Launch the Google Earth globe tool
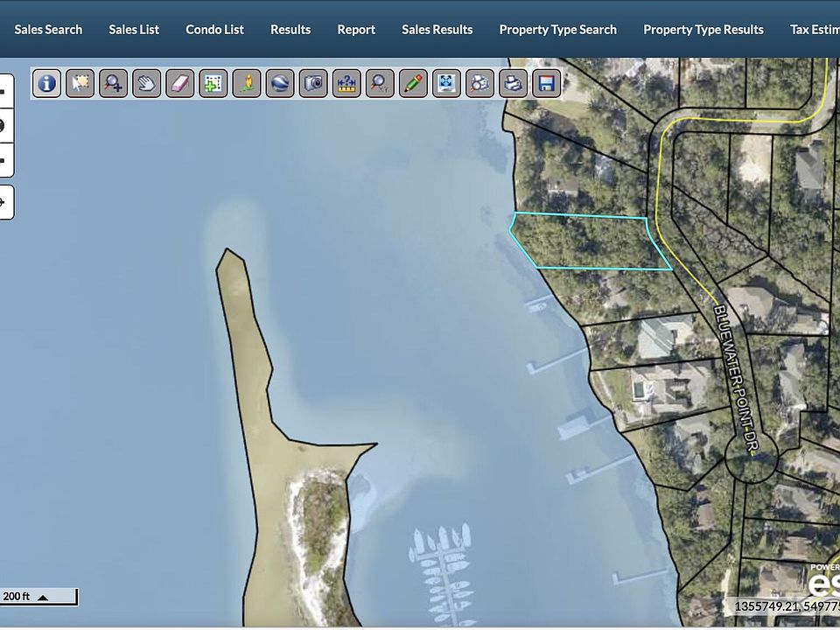Screen dimensions: 840x630 (x=280, y=84)
